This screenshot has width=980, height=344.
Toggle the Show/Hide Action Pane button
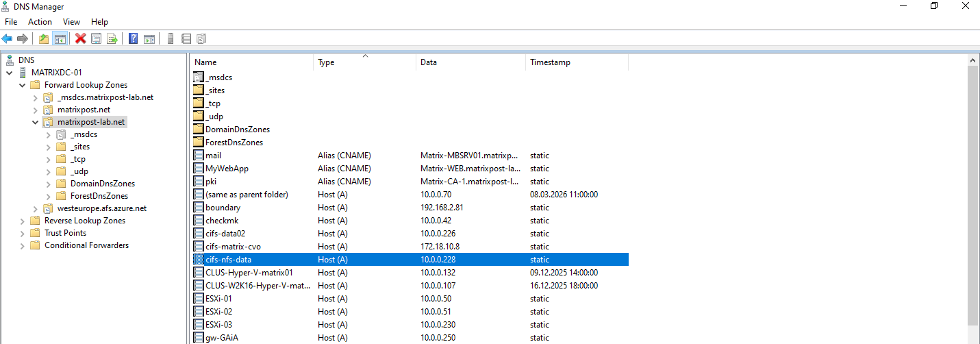(149, 38)
